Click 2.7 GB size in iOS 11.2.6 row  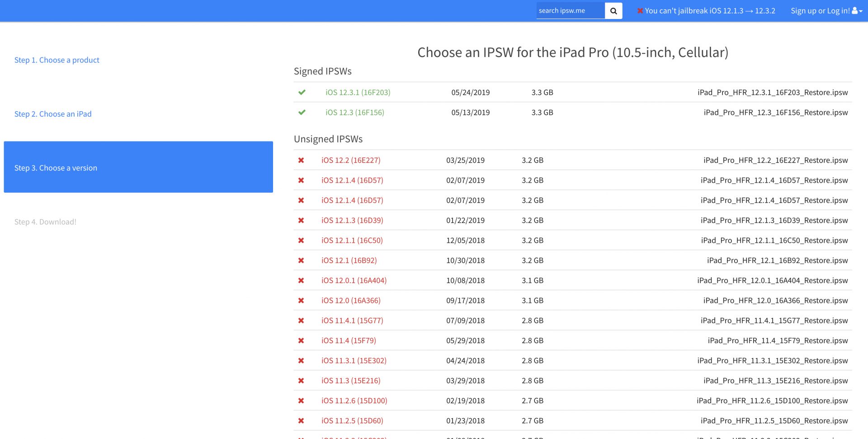point(533,401)
